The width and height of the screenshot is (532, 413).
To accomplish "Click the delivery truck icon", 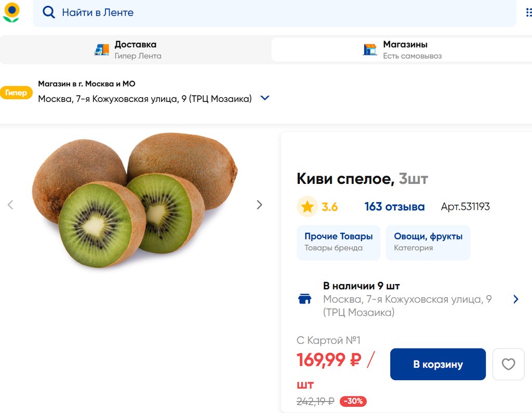I will pyautogui.click(x=102, y=49).
